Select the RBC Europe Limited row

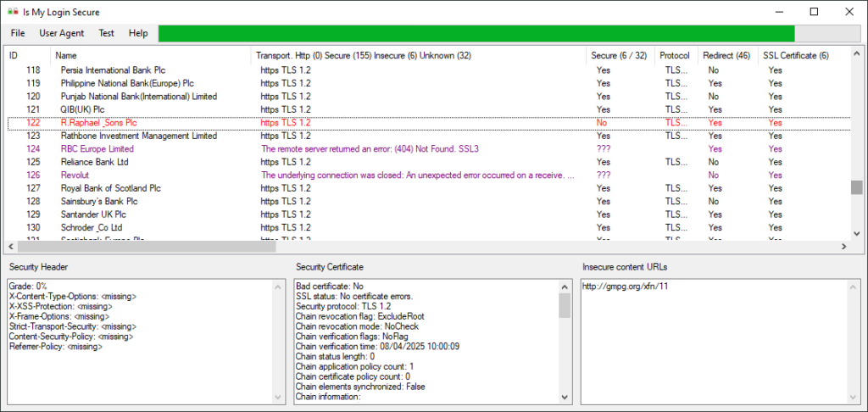click(429, 149)
